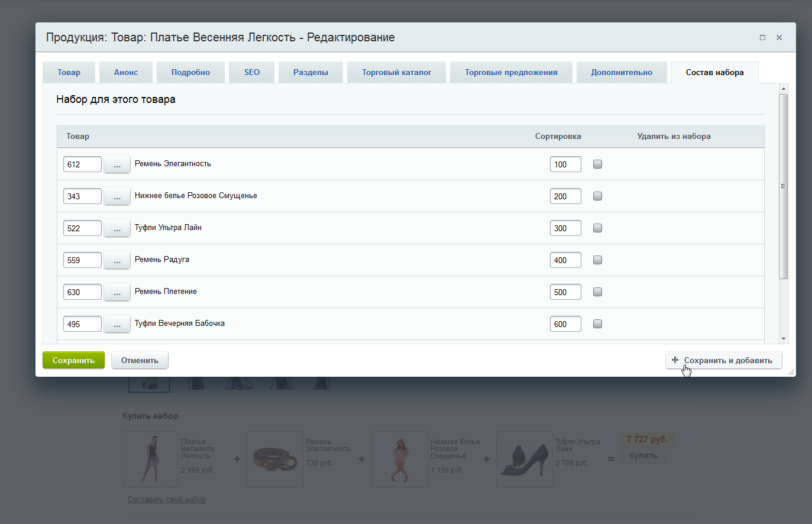Click the Сохранить и добавить button
This screenshot has width=812, height=524.
[x=723, y=360]
